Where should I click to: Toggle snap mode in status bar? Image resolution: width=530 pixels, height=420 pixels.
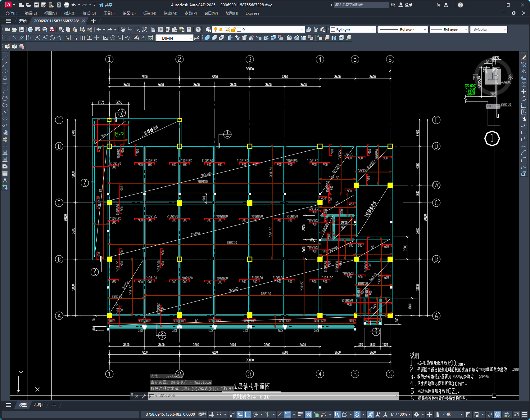pos(219,414)
